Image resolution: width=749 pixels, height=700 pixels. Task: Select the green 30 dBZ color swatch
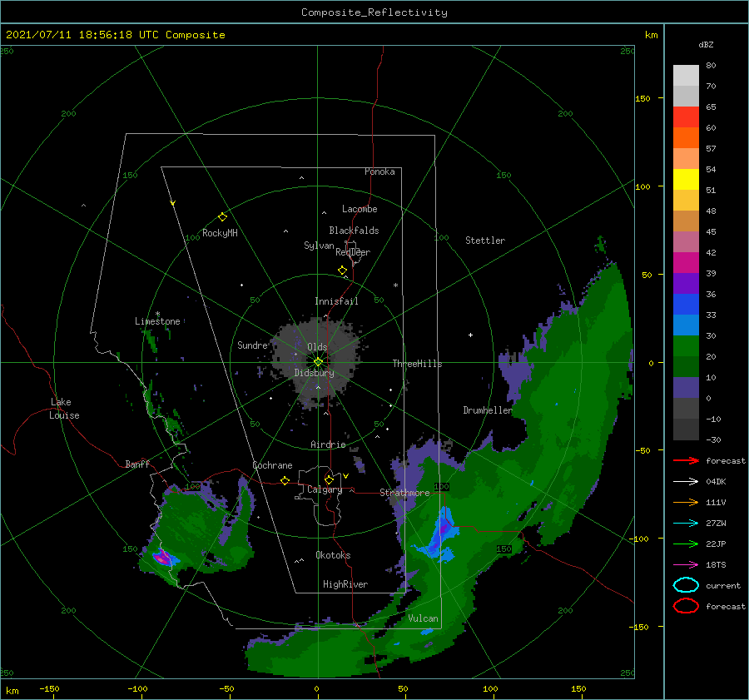(686, 346)
